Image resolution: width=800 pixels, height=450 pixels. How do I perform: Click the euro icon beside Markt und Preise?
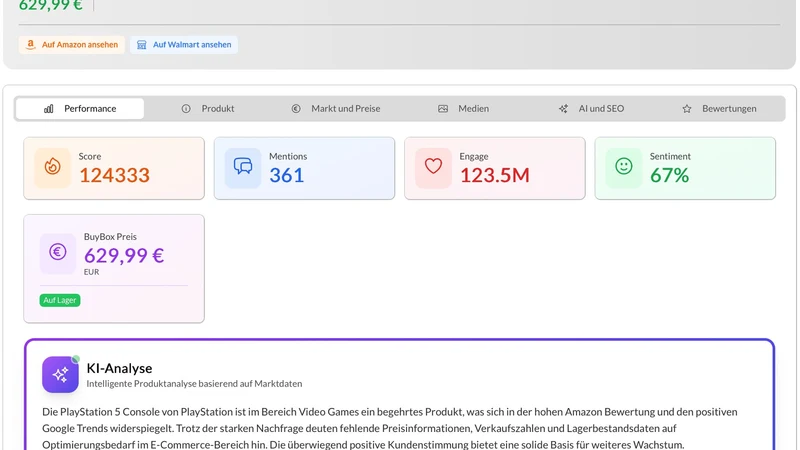[296, 109]
